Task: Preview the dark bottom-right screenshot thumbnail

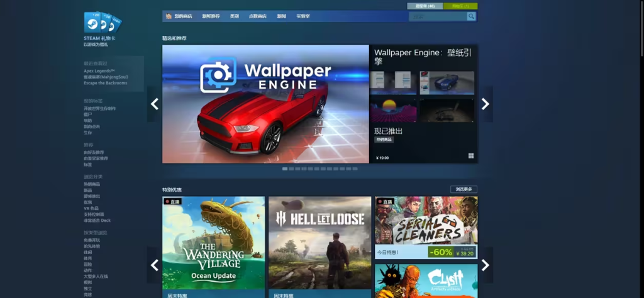Action: coord(447,110)
